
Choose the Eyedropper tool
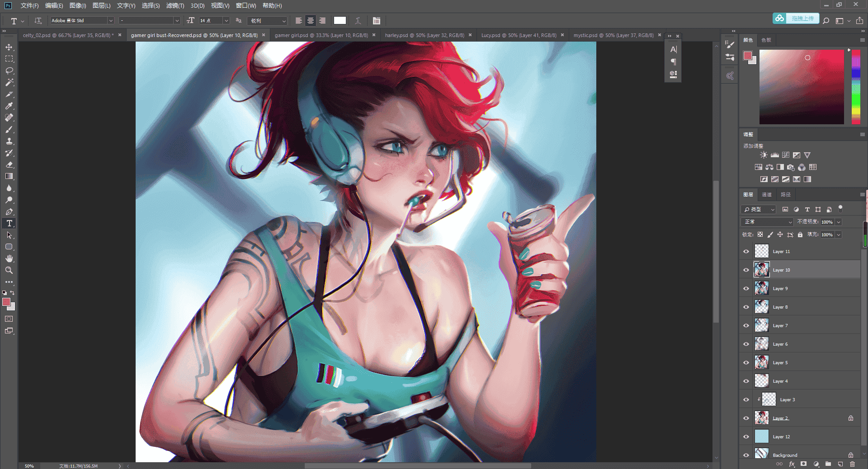point(9,106)
